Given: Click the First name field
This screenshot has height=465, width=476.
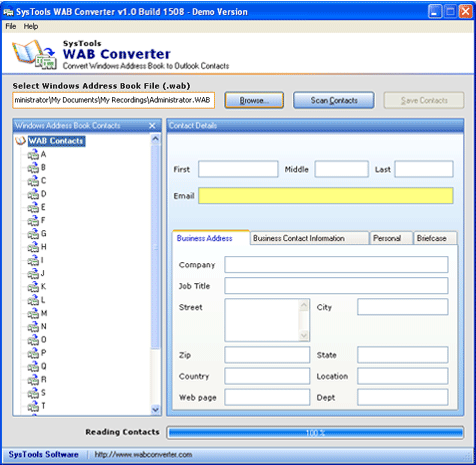Looking at the screenshot, I should tap(238, 169).
